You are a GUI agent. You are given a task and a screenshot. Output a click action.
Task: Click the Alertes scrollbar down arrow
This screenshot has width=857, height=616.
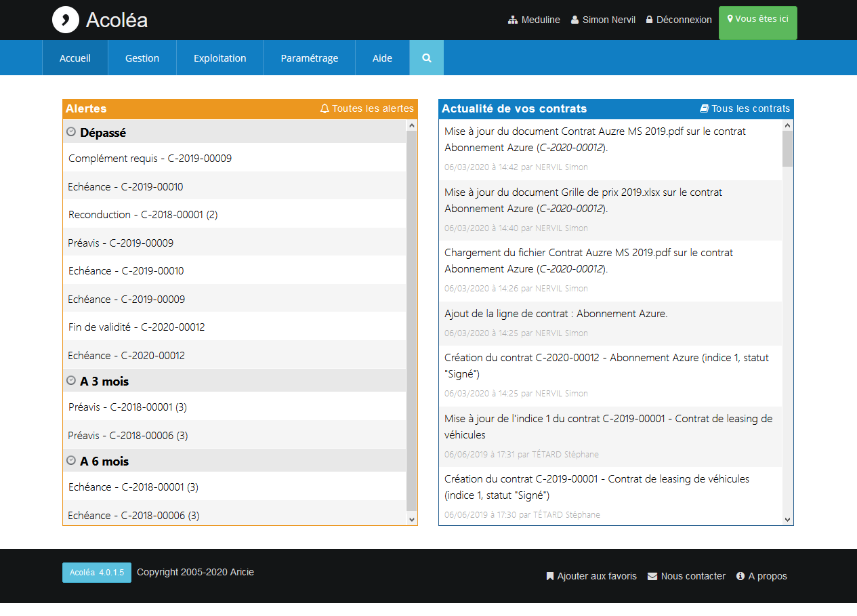pos(411,519)
